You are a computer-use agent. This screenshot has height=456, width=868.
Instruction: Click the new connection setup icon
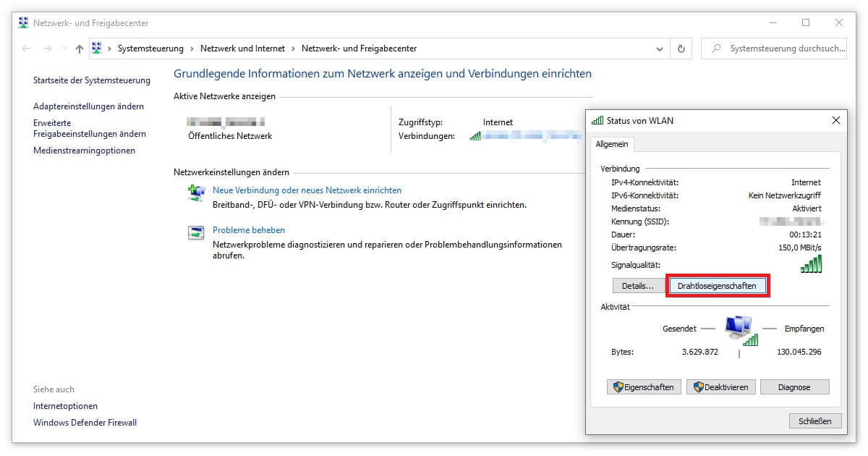coord(196,193)
